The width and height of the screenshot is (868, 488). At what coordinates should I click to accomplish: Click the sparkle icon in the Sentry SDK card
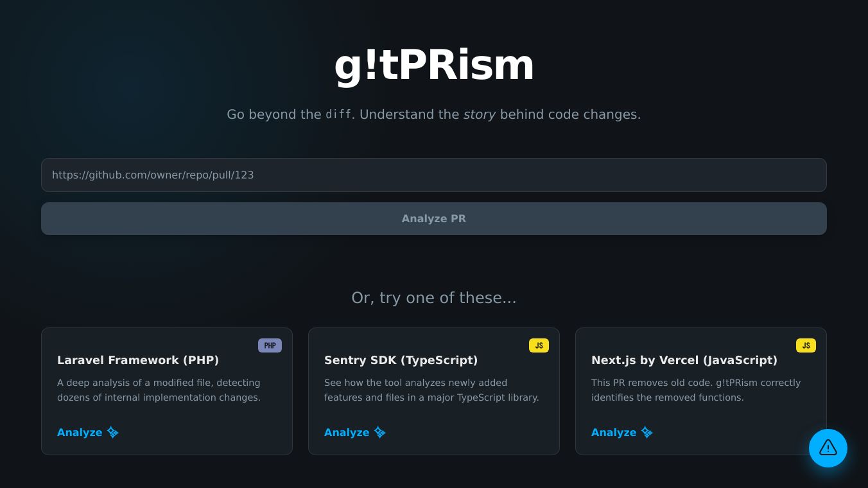click(x=379, y=432)
